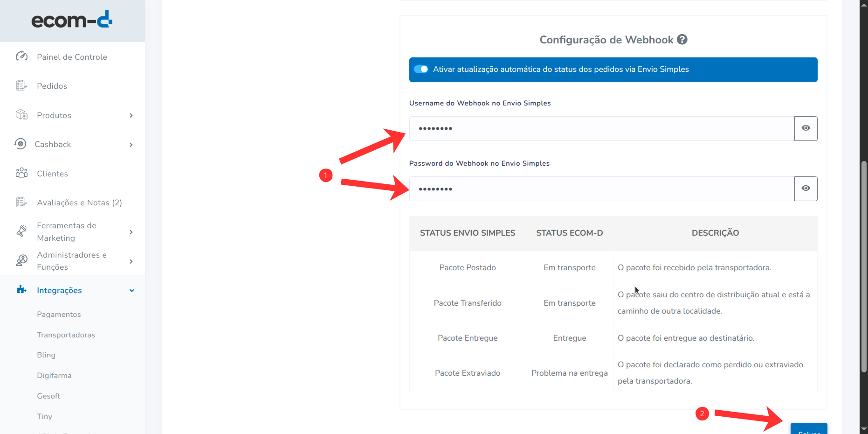Click the Administradores e Funções user icon
Viewport: 868px width, 434px height.
pos(21,260)
